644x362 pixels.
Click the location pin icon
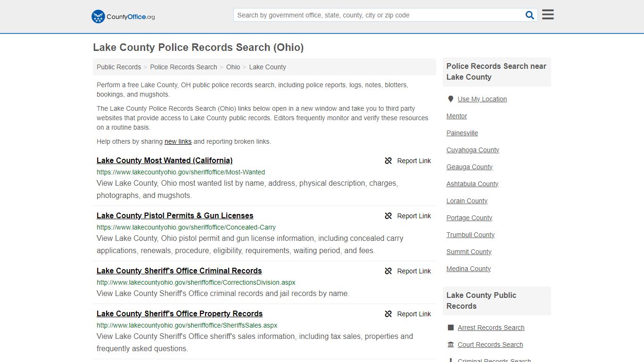tap(451, 99)
